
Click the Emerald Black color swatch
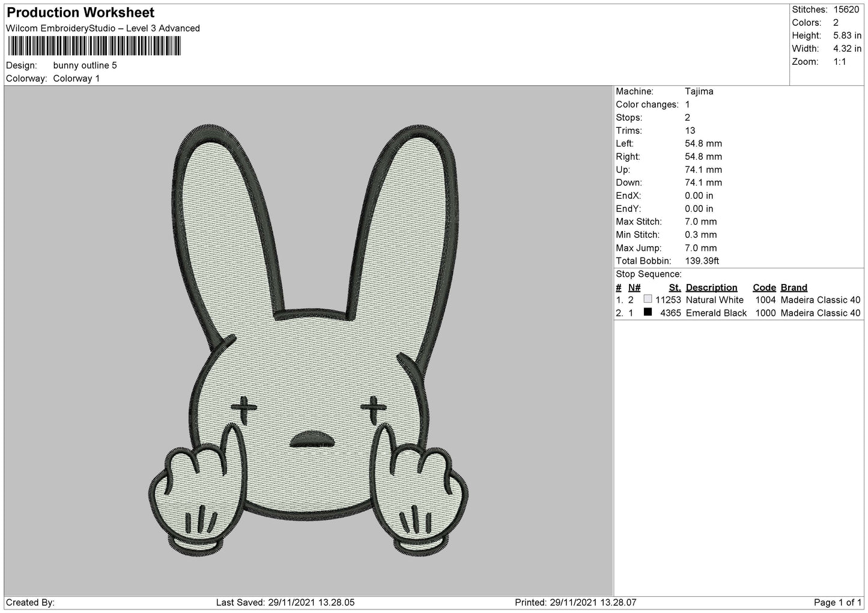pos(648,312)
